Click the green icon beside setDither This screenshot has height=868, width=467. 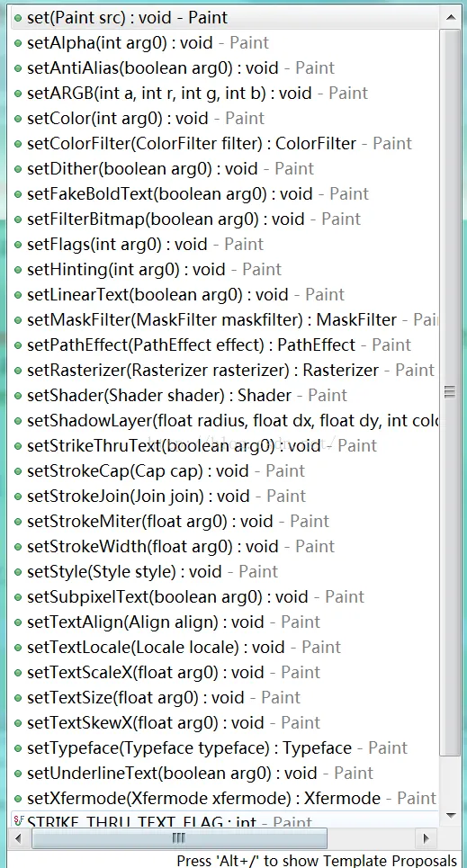(x=18, y=169)
